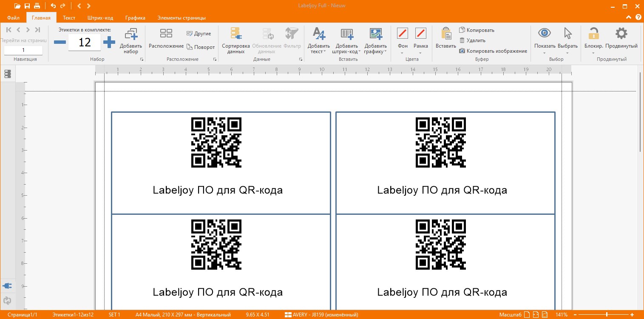Image resolution: width=644 pixels, height=319 pixels.
Task: Click the go-to-page field showing 1
Action: (23, 50)
